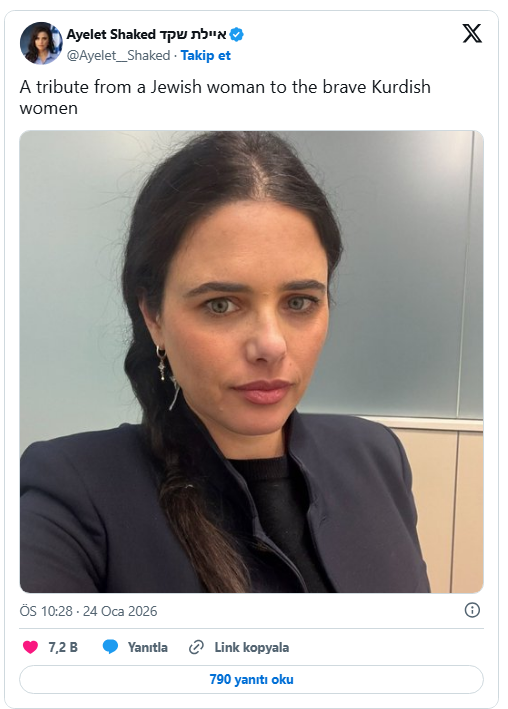
Task: Click the blue verified checkmark badge
Action: pos(237,34)
